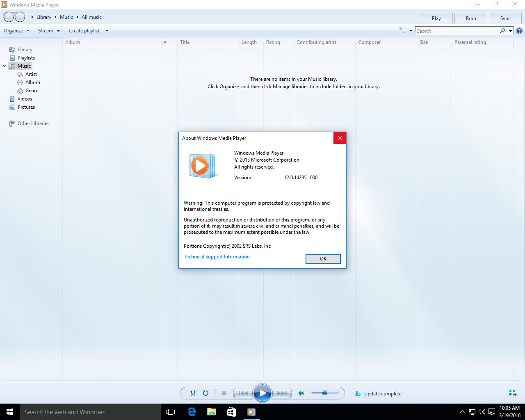The image size is (525, 420).
Task: Click the Composer column header
Action: 386,42
